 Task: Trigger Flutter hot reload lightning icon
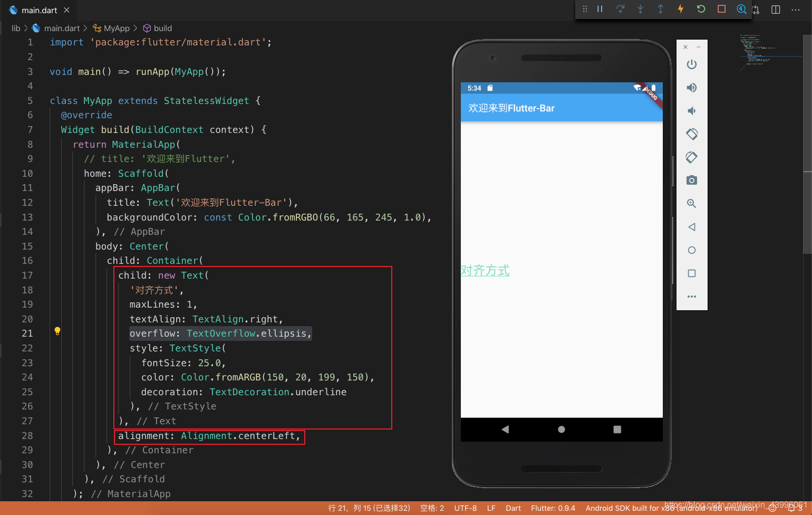[681, 9]
